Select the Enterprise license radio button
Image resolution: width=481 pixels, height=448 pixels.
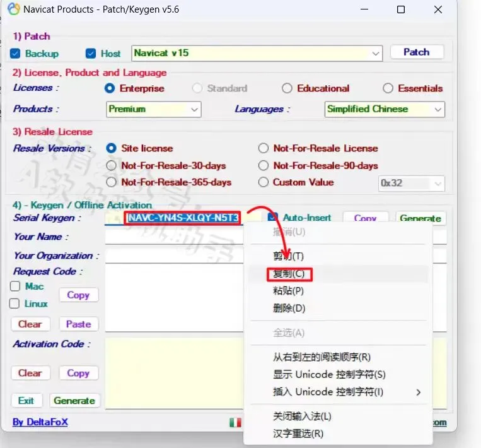click(110, 88)
